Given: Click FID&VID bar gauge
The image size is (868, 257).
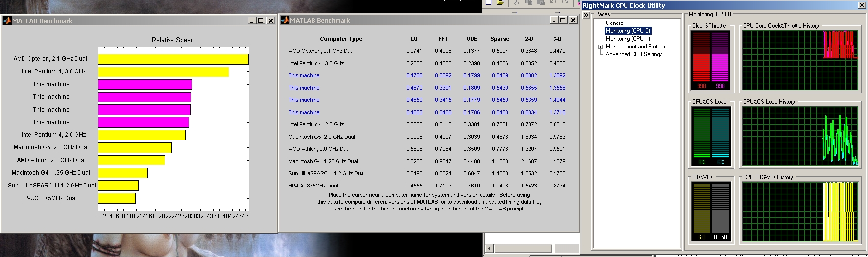Looking at the screenshot, I should click(x=711, y=212).
